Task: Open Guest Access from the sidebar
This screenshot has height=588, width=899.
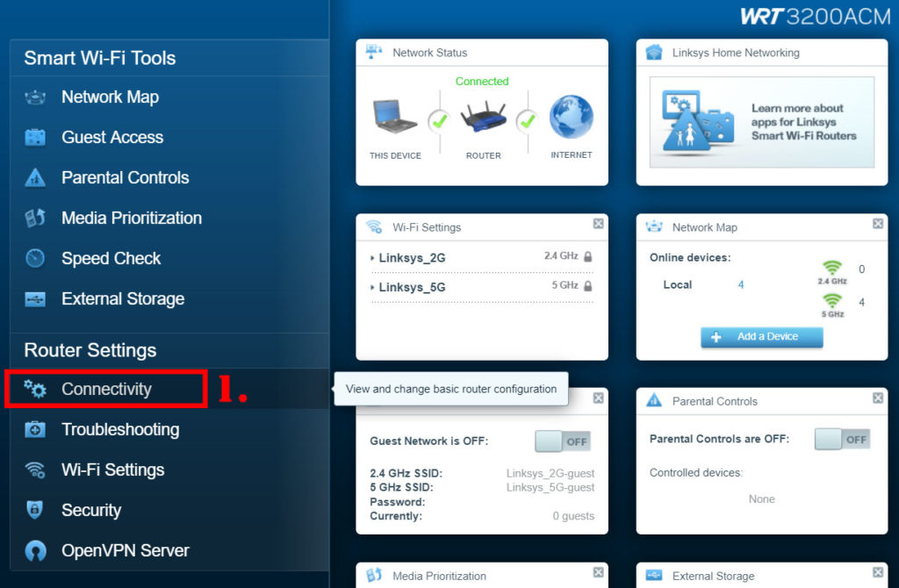Action: [111, 137]
